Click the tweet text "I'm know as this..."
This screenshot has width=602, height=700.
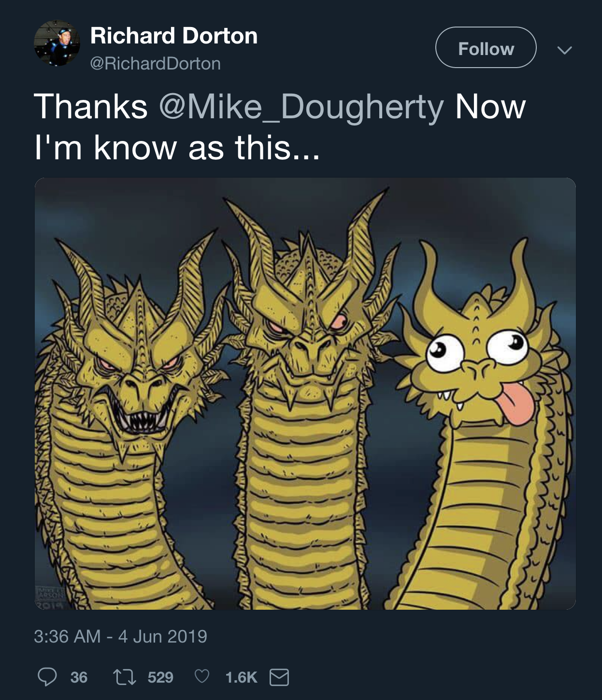[x=177, y=147]
